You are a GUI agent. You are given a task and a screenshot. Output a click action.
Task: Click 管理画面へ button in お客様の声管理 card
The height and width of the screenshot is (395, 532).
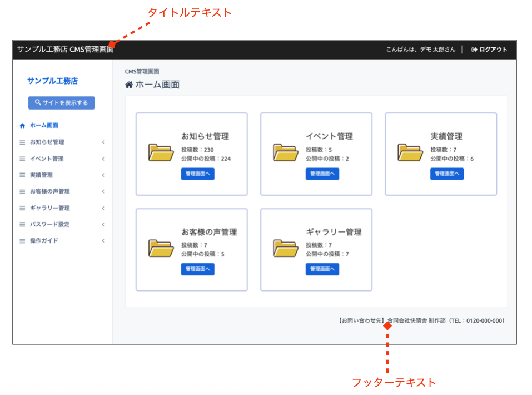coord(198,269)
